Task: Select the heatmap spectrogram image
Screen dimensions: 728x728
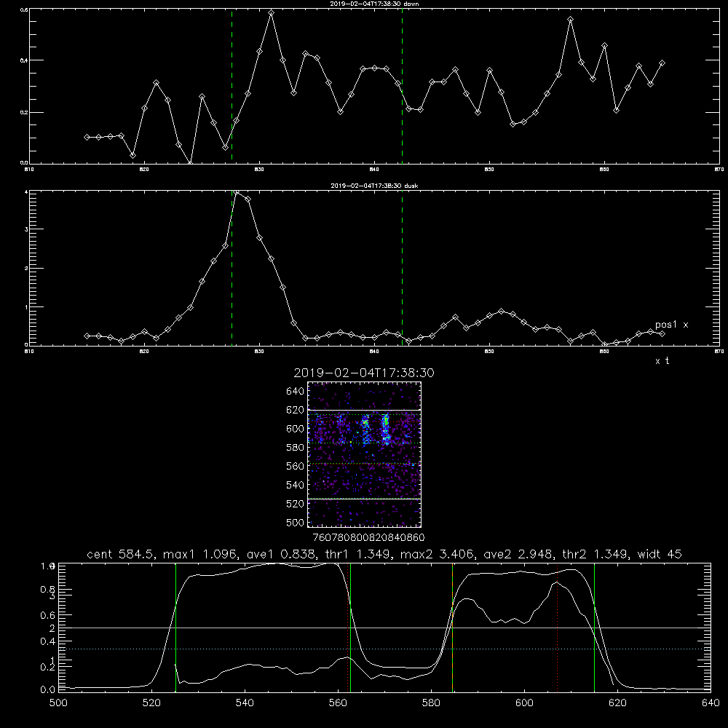Action: point(365,454)
